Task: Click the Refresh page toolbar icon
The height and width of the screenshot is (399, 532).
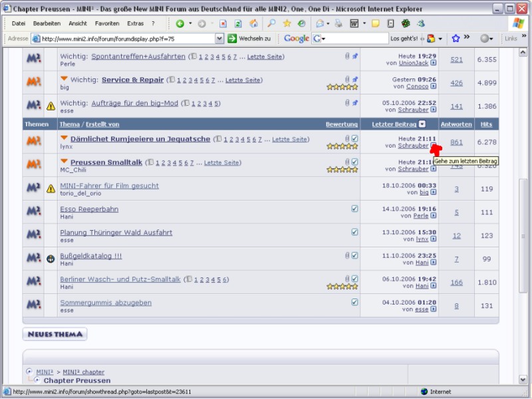Action: (x=238, y=23)
